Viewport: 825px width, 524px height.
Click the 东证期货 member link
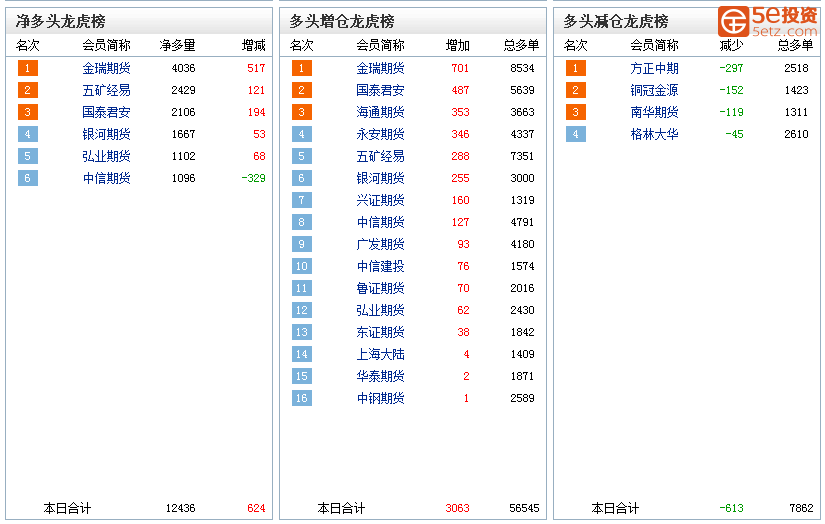click(380, 332)
